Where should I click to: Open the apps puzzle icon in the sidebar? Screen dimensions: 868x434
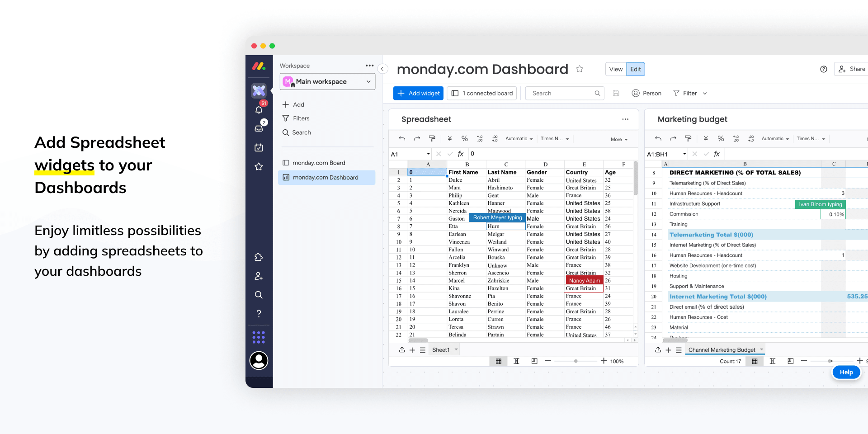(259, 257)
